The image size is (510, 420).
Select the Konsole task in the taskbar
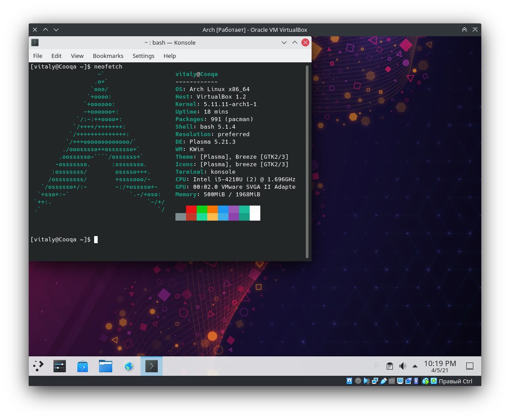coord(152,366)
